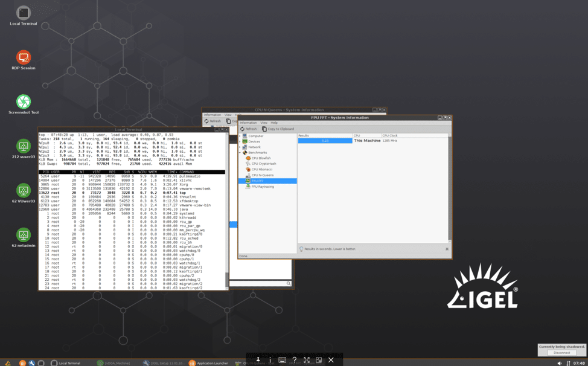Screen dimensions: 588x366
Task: Click the vmware-remotemk process row
Action: (132, 188)
